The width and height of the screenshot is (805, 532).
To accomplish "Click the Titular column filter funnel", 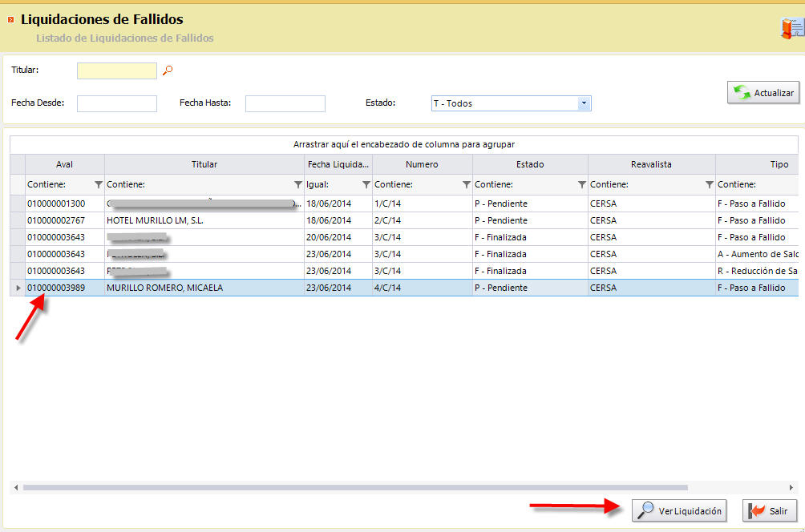I will pos(297,184).
